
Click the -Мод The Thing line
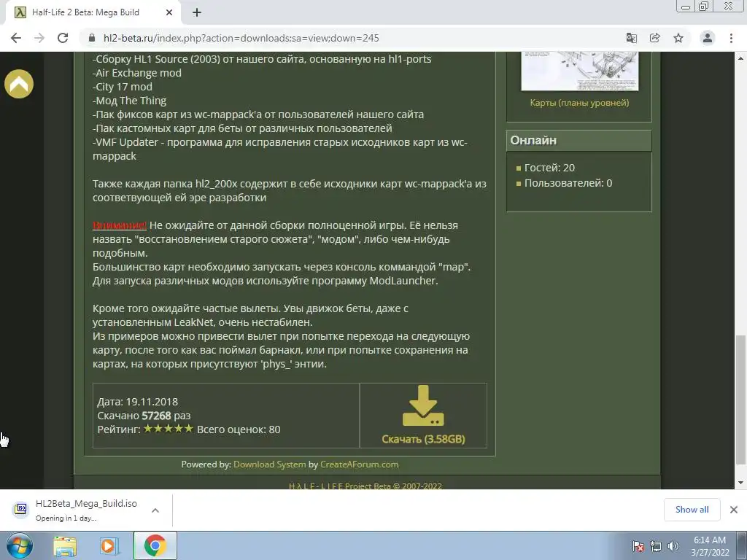coord(130,101)
